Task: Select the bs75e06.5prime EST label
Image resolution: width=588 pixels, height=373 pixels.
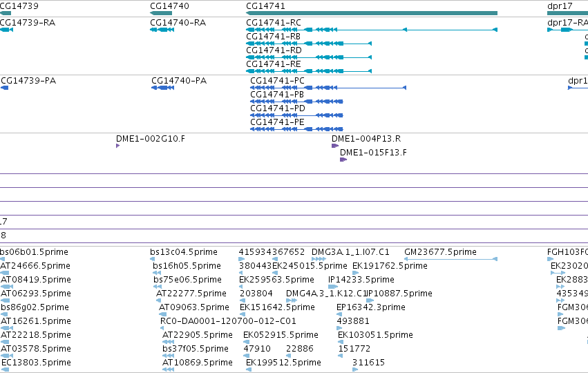Action: [x=187, y=280]
